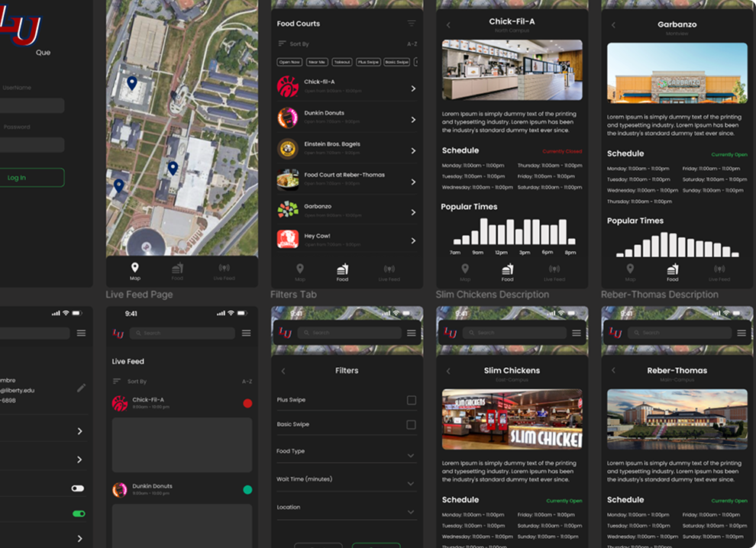This screenshot has width=756, height=548.
Task: Open hamburger menu on Reber-Thomas screen
Action: pos(741,333)
